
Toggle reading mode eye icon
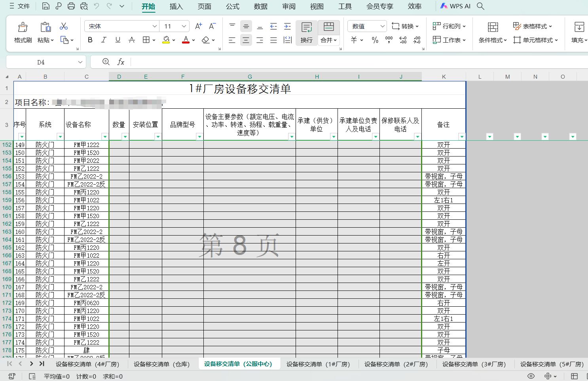(x=531, y=376)
